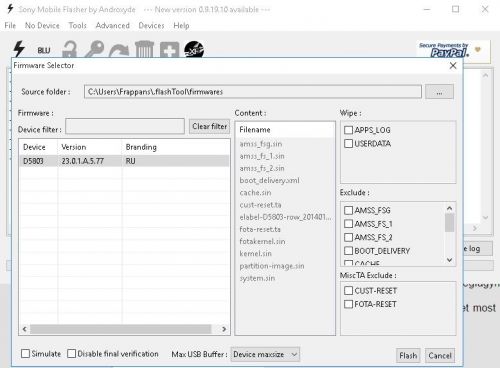The image size is (500, 368).
Task: Select boot_delivery.xml in Content list
Action: click(x=269, y=181)
